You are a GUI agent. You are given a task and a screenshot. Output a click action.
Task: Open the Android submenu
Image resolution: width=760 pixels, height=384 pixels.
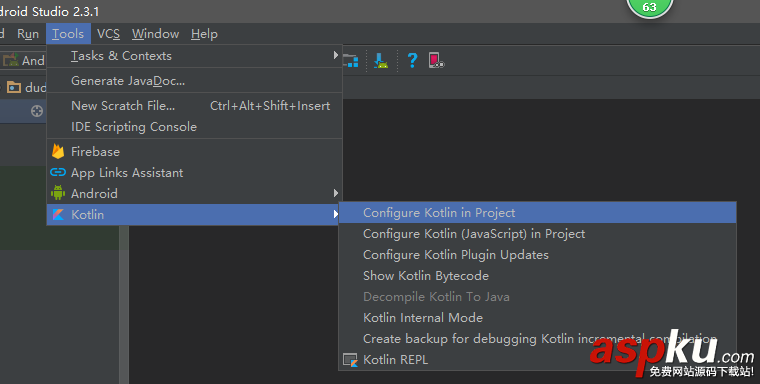(x=194, y=193)
